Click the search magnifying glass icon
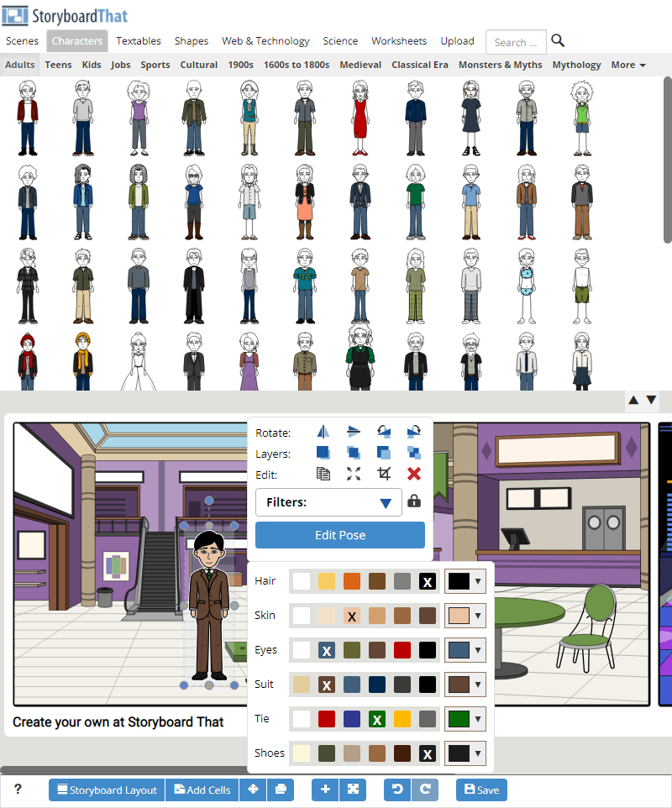The image size is (672, 808). (x=558, y=41)
